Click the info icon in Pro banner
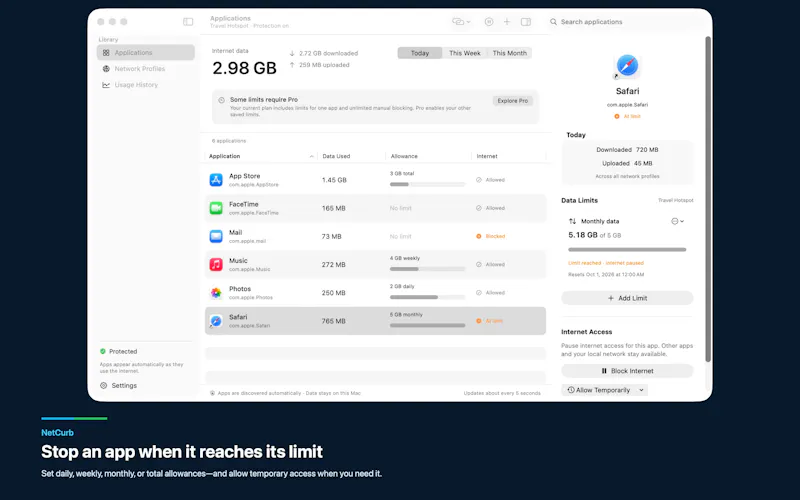Image resolution: width=800 pixels, height=500 pixels. click(x=221, y=100)
